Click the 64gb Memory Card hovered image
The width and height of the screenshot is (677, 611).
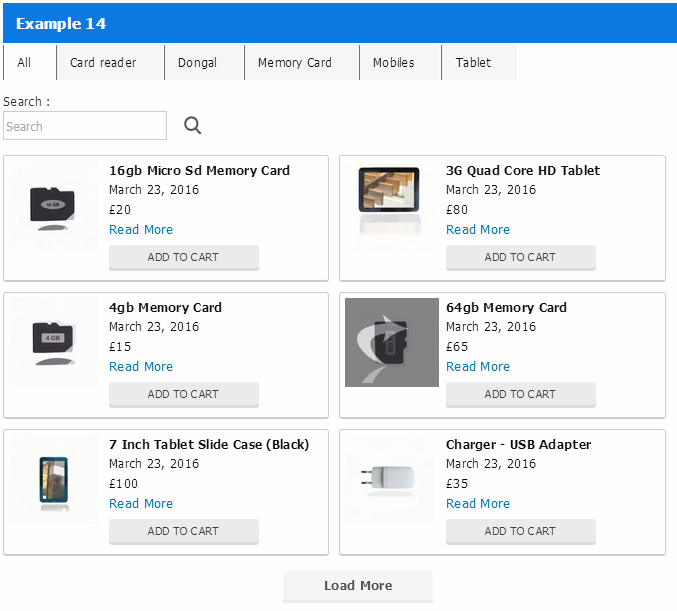tap(392, 342)
